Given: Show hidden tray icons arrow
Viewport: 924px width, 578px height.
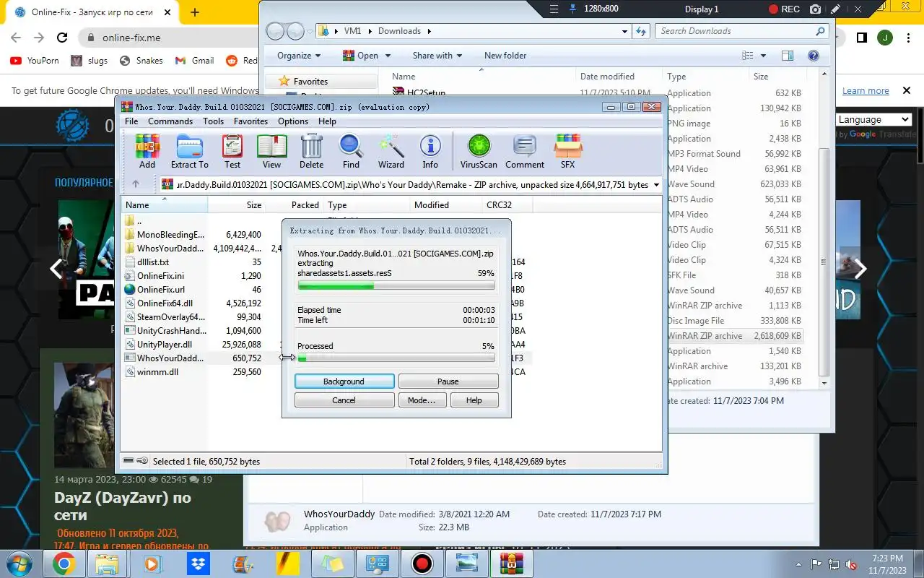Looking at the screenshot, I should 798,564.
